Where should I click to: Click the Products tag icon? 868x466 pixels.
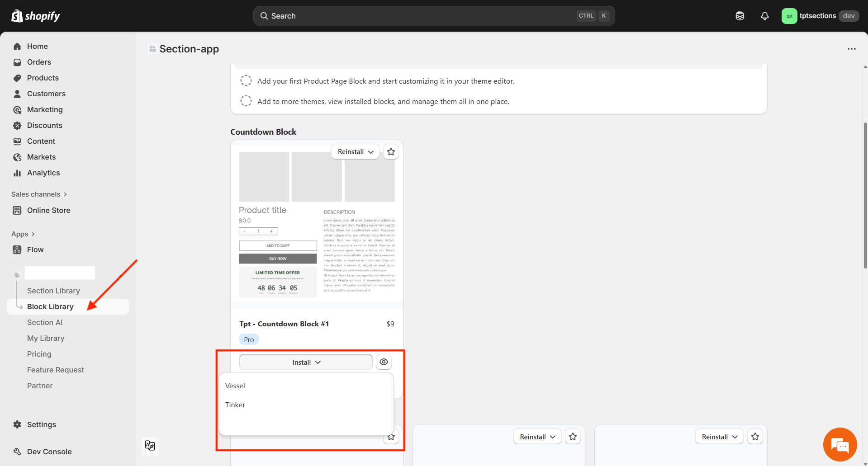17,78
